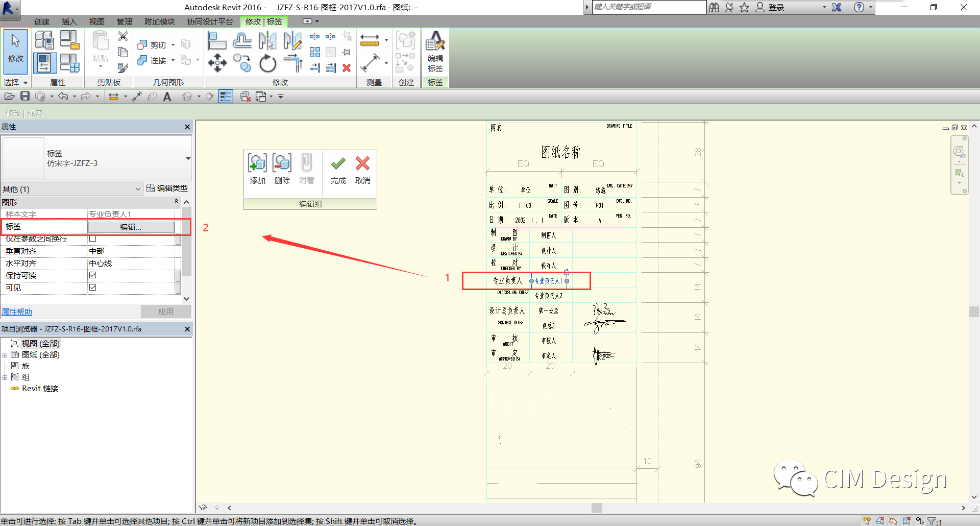
Task: Expand the 组 tree node
Action: click(5, 377)
